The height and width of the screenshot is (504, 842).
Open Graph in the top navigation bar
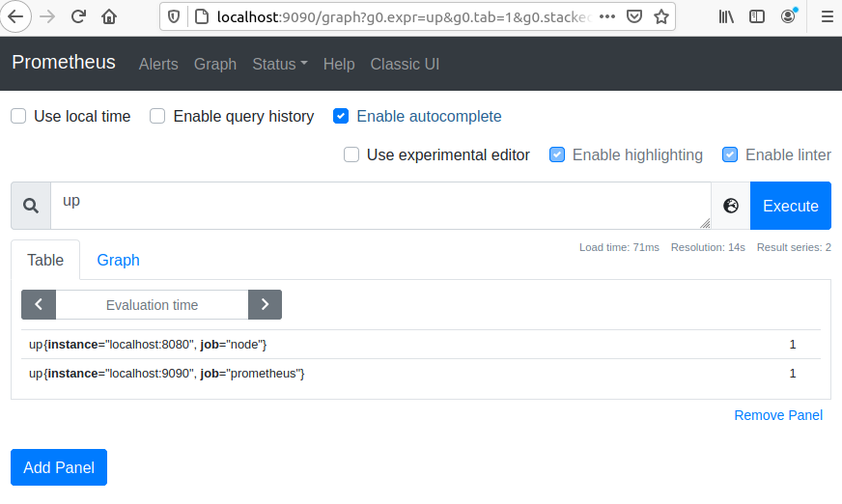pos(215,64)
